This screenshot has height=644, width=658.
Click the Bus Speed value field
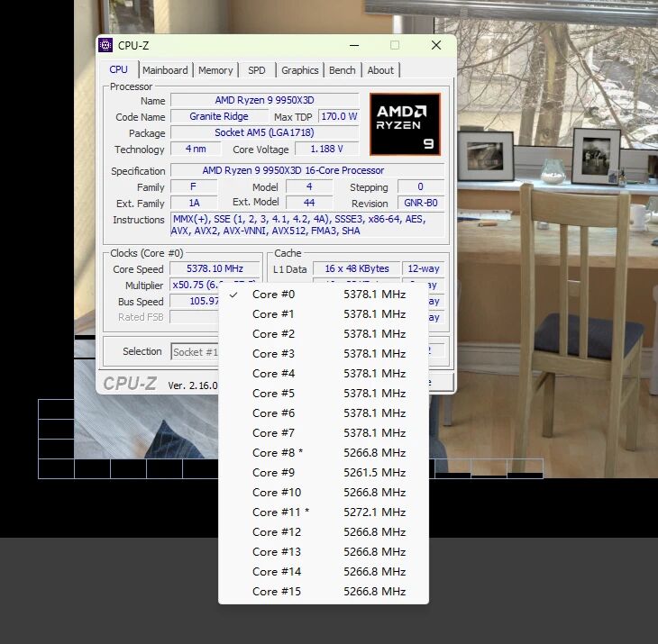coord(195,301)
